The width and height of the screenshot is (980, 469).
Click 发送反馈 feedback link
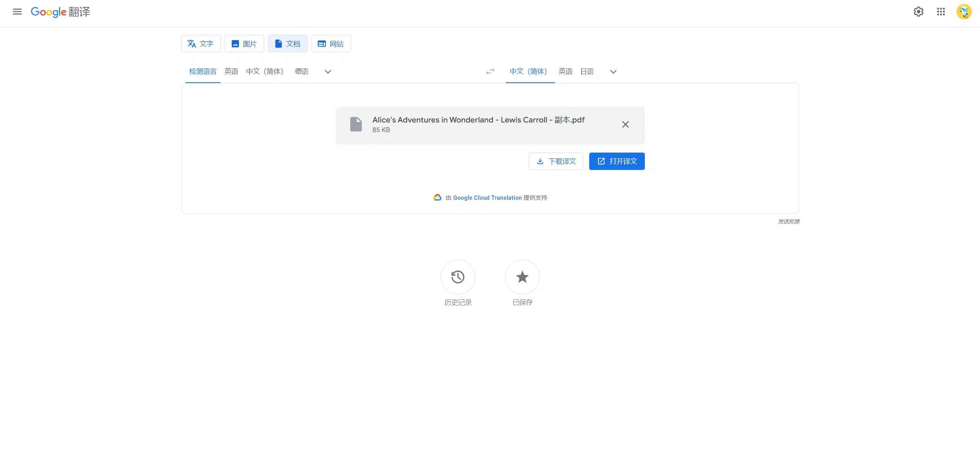788,221
